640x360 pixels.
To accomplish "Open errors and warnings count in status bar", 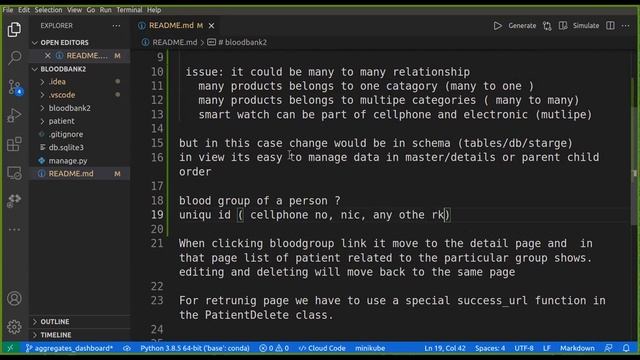I will 274,348.
